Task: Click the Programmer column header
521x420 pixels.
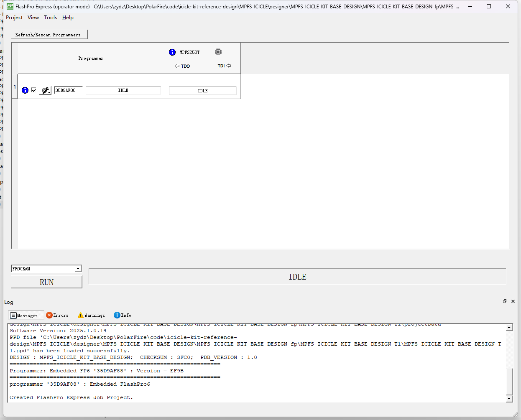Action: 91,59
